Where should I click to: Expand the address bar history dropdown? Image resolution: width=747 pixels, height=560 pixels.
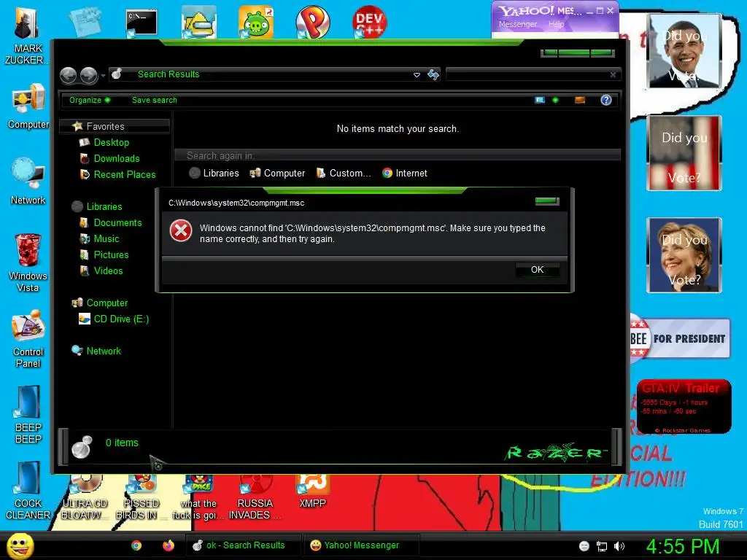pos(417,75)
